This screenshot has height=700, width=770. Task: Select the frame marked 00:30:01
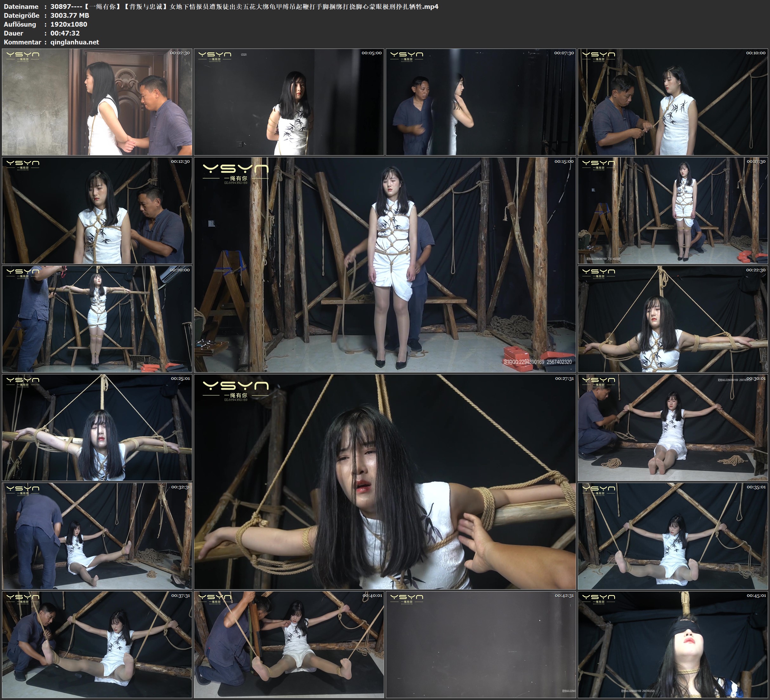coord(673,427)
